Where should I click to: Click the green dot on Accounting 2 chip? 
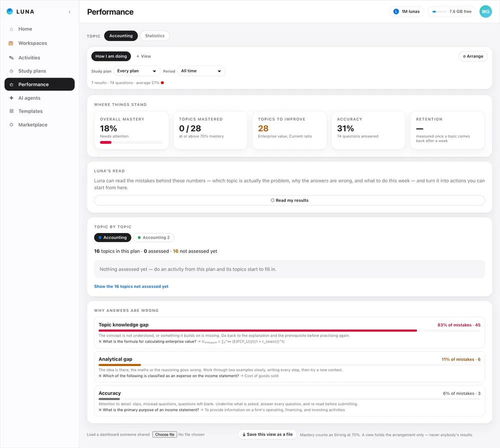(139, 237)
